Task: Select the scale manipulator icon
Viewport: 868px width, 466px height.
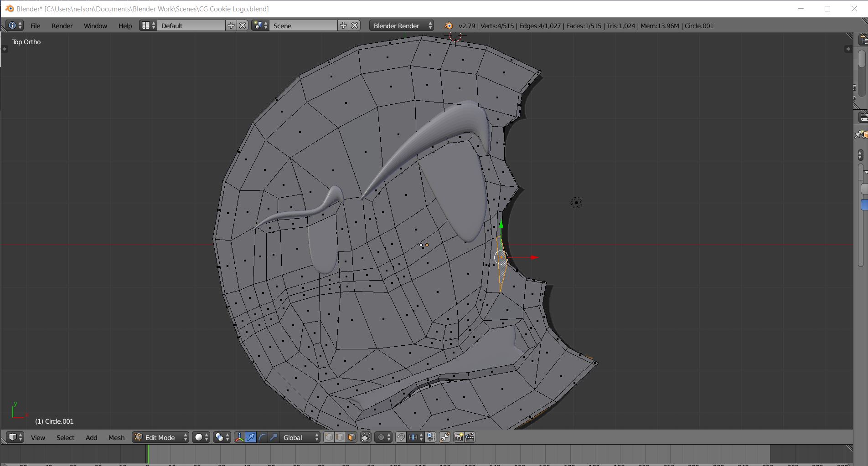Action: click(x=274, y=437)
